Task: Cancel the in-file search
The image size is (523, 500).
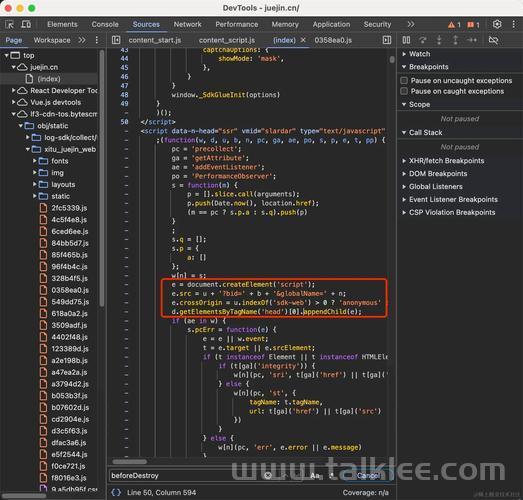Action: coord(368,476)
